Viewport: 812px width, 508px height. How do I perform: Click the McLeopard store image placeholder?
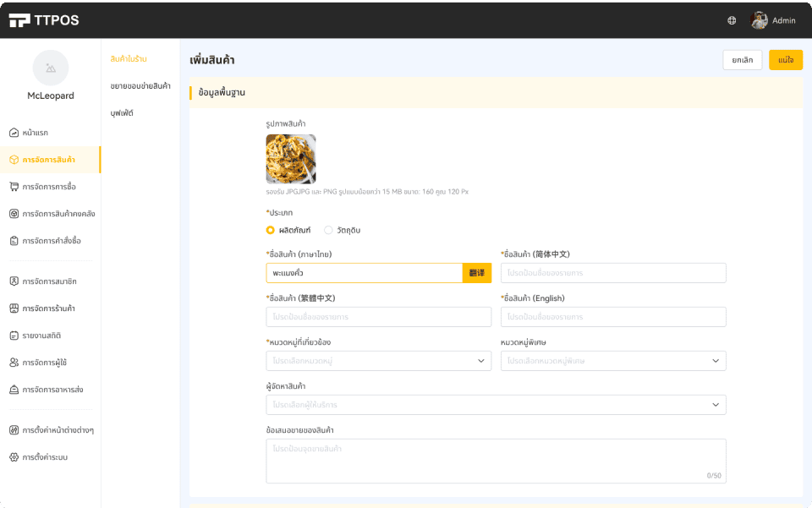tap(51, 68)
